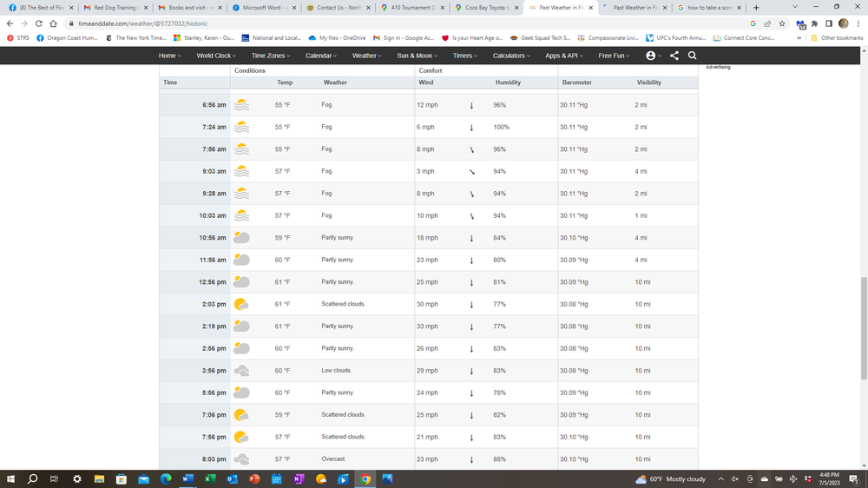Open Microsoft Word from the taskbar

[188, 478]
